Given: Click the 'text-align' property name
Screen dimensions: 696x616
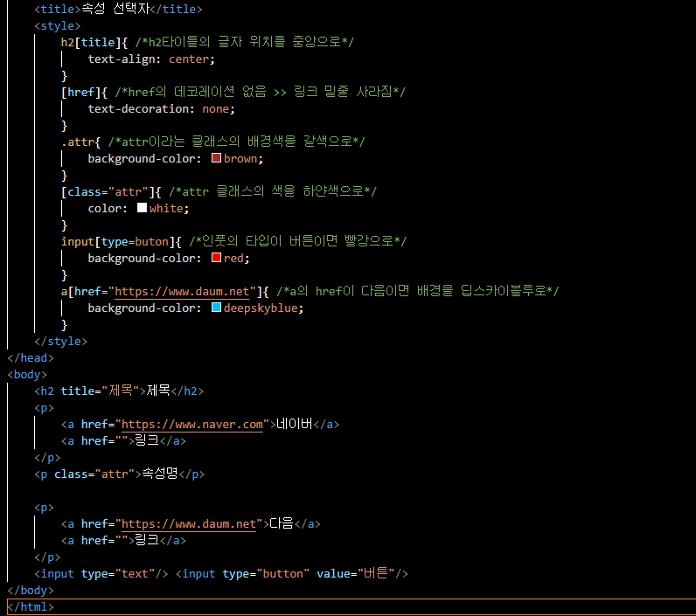Looking at the screenshot, I should click(122, 59).
